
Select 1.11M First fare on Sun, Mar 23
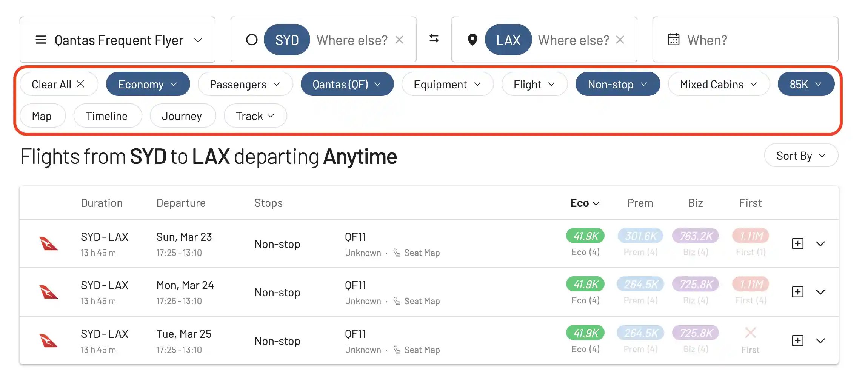pos(751,236)
